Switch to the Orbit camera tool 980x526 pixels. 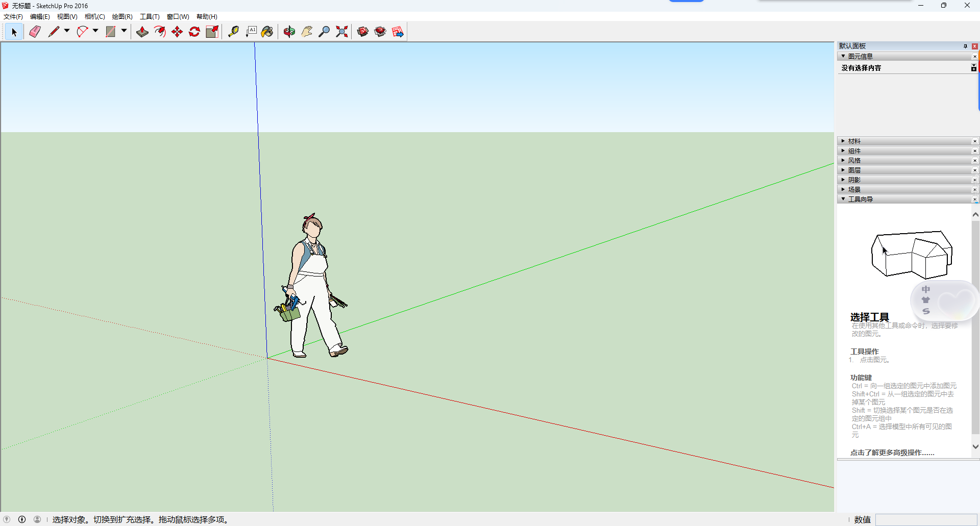click(x=289, y=31)
